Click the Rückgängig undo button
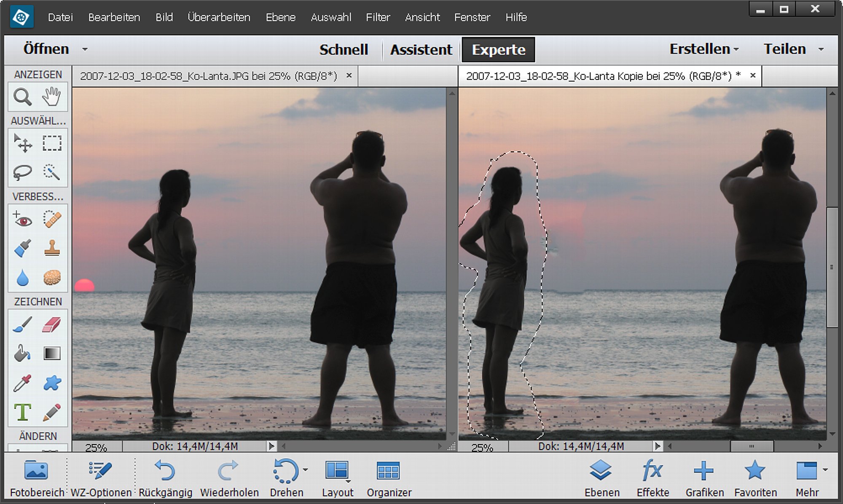The width and height of the screenshot is (843, 504). coord(165,478)
